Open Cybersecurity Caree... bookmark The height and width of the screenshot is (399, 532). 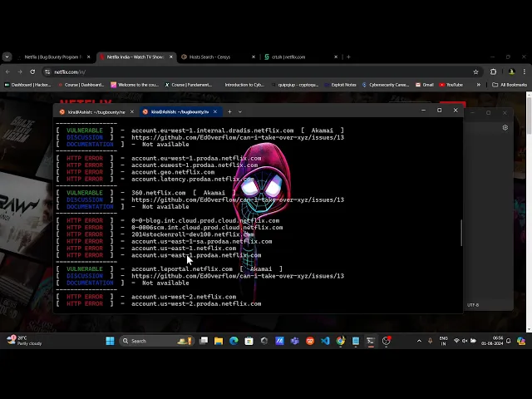pyautogui.click(x=386, y=85)
